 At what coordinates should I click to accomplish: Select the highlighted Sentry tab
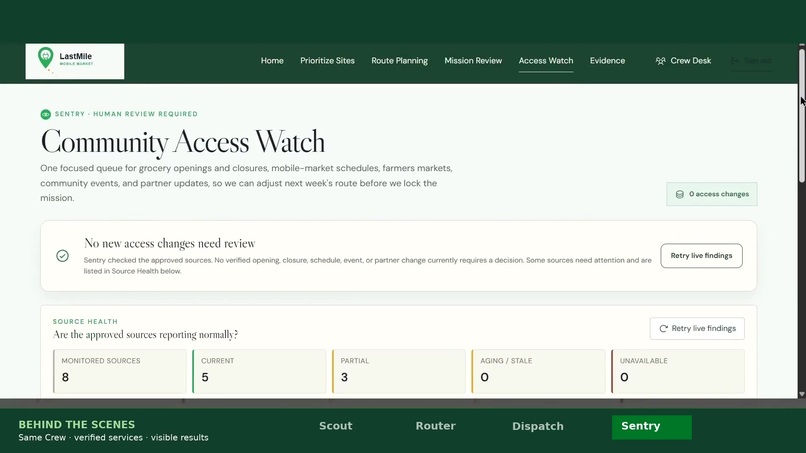(651, 427)
